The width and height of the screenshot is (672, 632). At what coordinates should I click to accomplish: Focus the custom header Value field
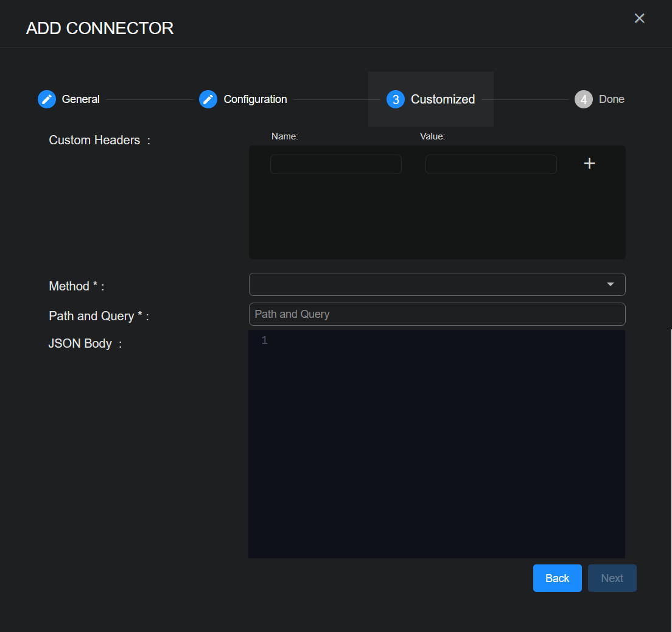(491, 164)
